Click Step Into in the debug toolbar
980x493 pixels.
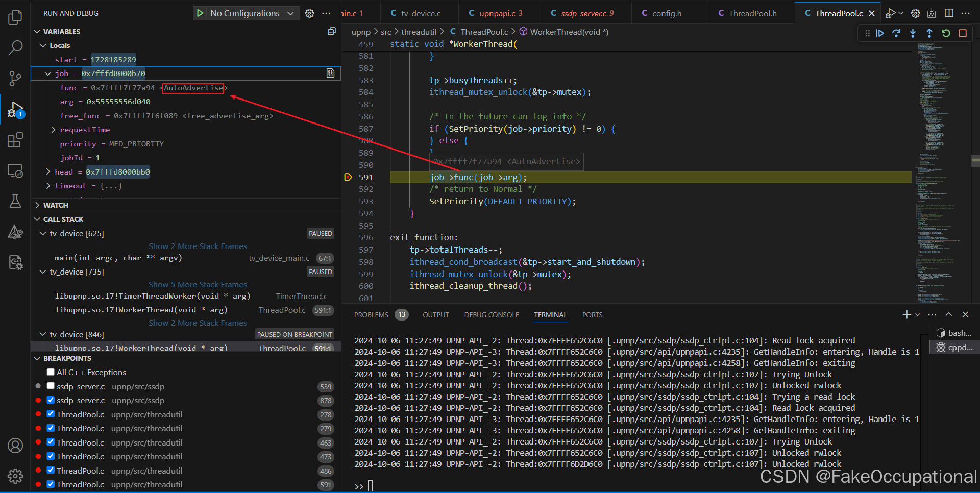click(913, 33)
